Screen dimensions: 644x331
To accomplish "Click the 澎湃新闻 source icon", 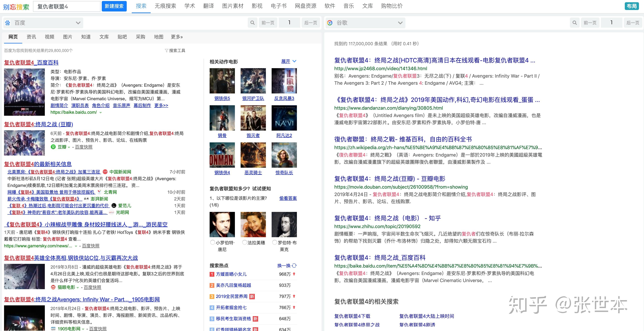I will click(x=86, y=199).
